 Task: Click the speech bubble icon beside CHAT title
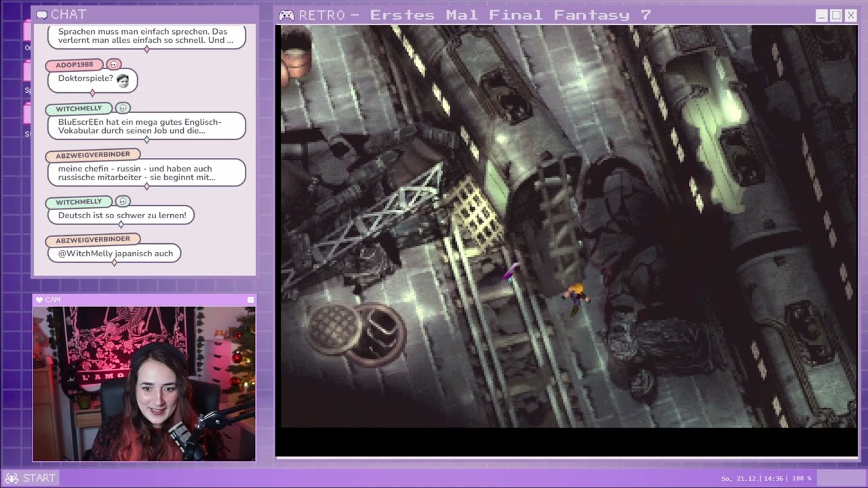(x=42, y=15)
